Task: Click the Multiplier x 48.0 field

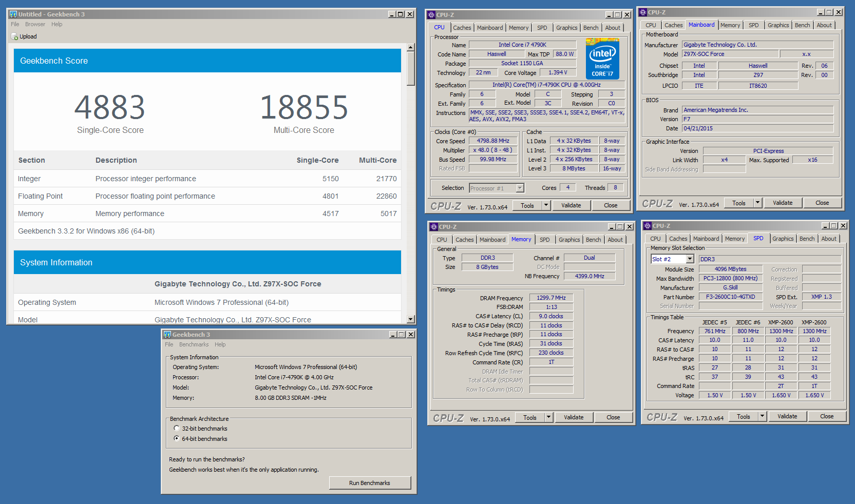Action: coord(493,150)
